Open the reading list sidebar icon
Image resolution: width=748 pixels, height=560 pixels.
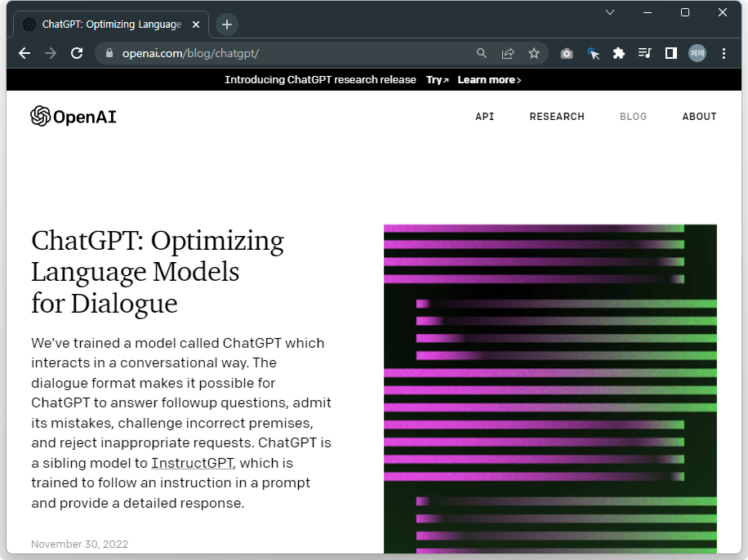point(670,52)
